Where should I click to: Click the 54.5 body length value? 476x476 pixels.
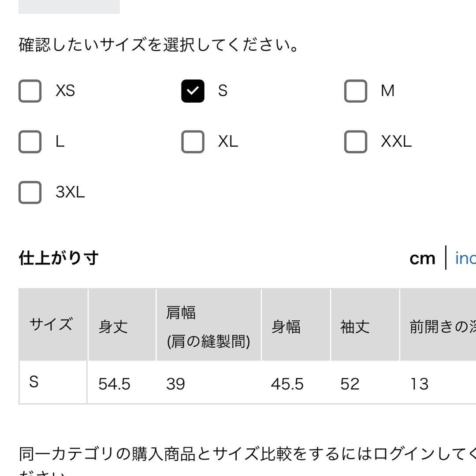pyautogui.click(x=114, y=384)
